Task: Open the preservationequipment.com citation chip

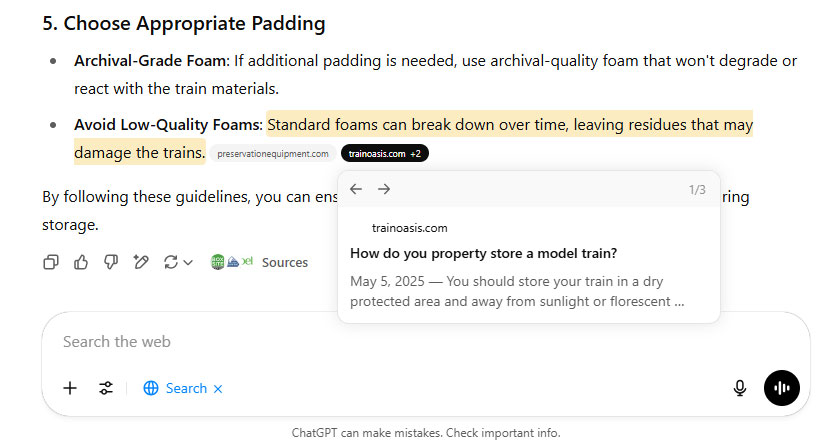Action: (273, 153)
